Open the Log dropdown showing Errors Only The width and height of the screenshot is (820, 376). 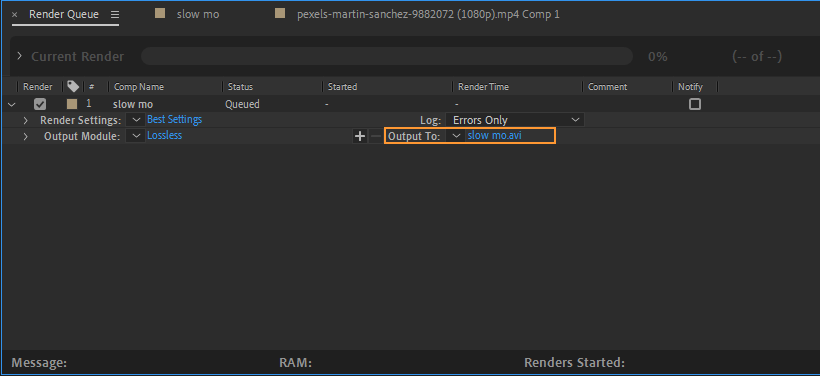pos(515,120)
